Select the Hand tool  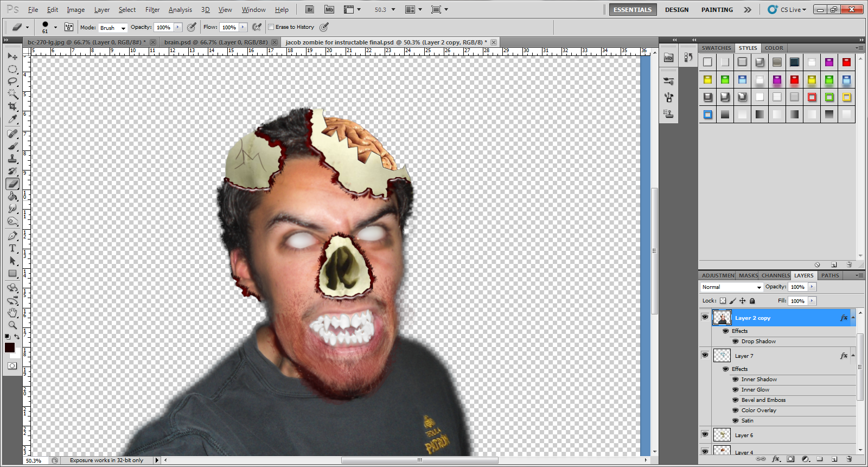point(12,313)
